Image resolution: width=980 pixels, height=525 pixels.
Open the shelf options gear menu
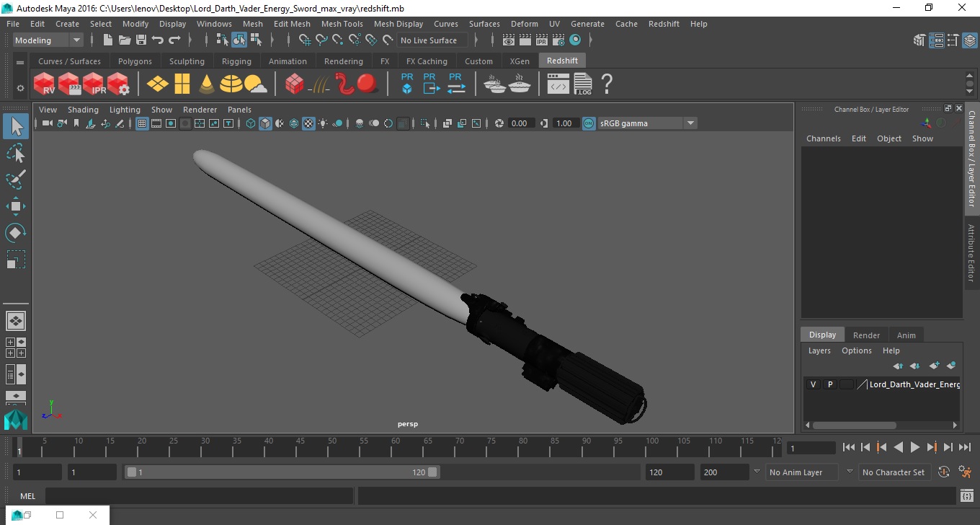click(x=20, y=88)
